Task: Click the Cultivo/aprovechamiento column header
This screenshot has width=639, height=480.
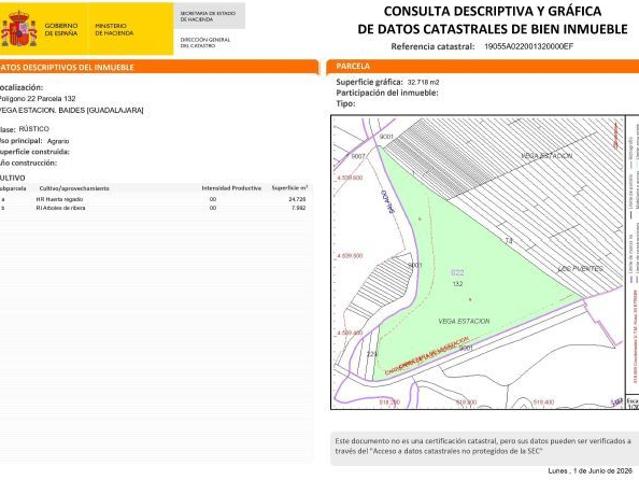Action: [74, 188]
